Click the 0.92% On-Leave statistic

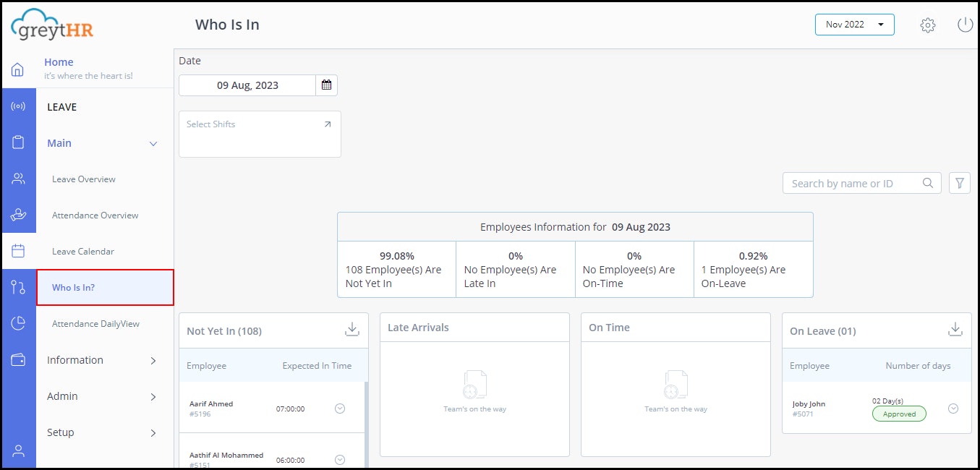753,256
